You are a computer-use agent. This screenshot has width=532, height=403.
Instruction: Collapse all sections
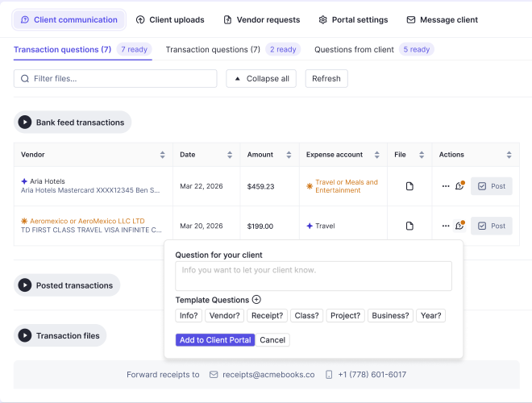point(261,79)
